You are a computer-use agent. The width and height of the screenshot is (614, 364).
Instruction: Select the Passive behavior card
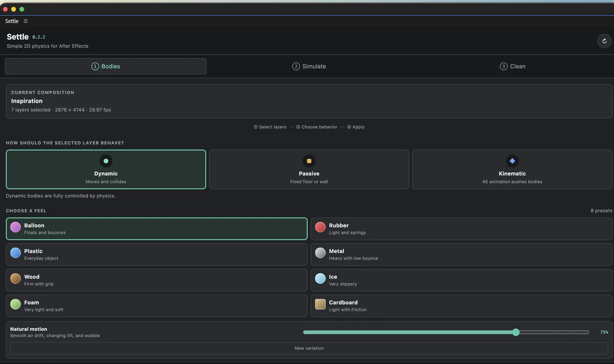click(x=309, y=169)
